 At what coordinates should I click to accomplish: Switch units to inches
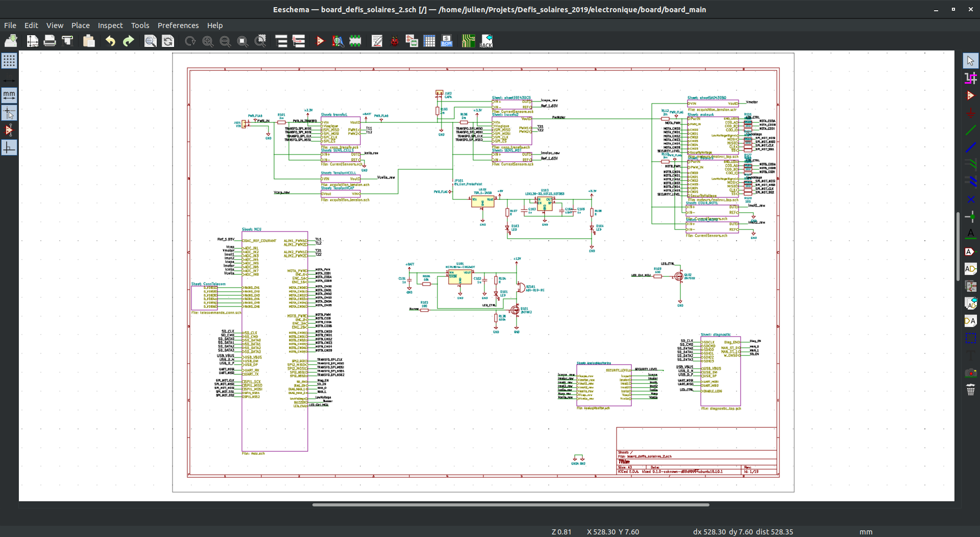click(x=9, y=79)
